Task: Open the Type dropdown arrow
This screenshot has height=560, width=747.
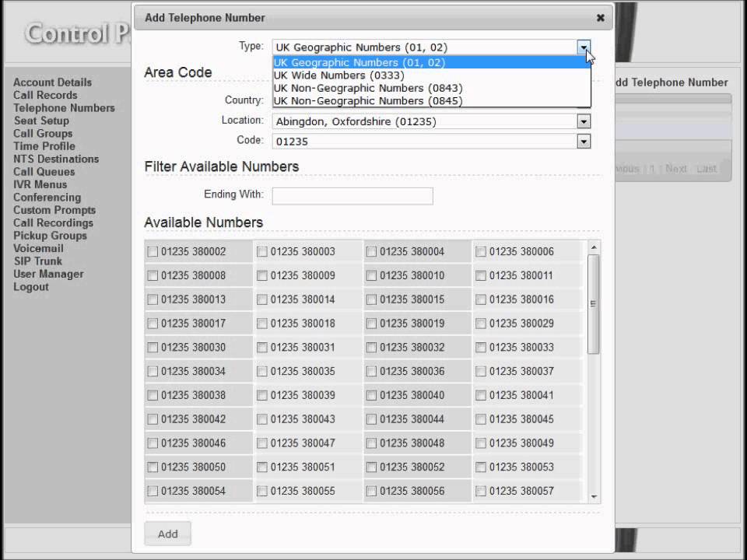Action: (x=584, y=47)
